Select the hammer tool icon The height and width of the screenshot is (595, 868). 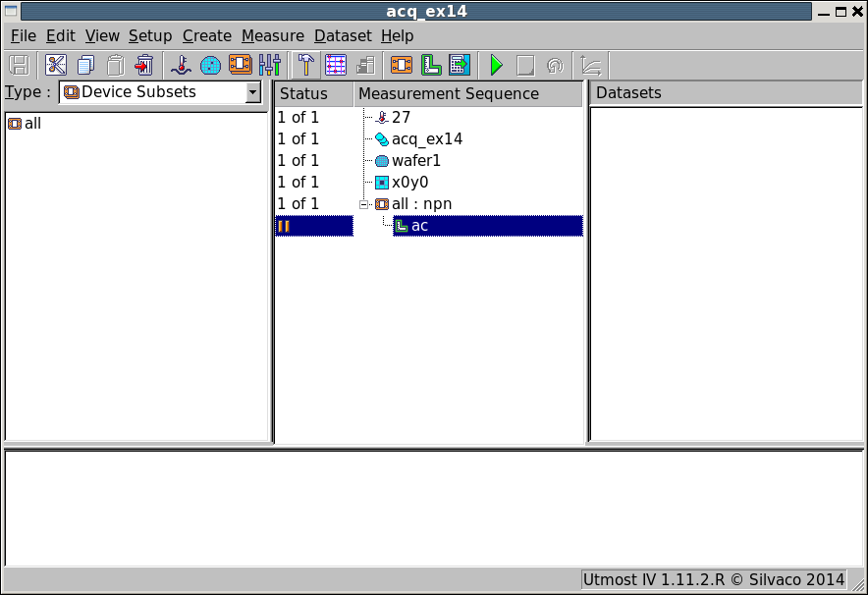pyautogui.click(x=306, y=66)
